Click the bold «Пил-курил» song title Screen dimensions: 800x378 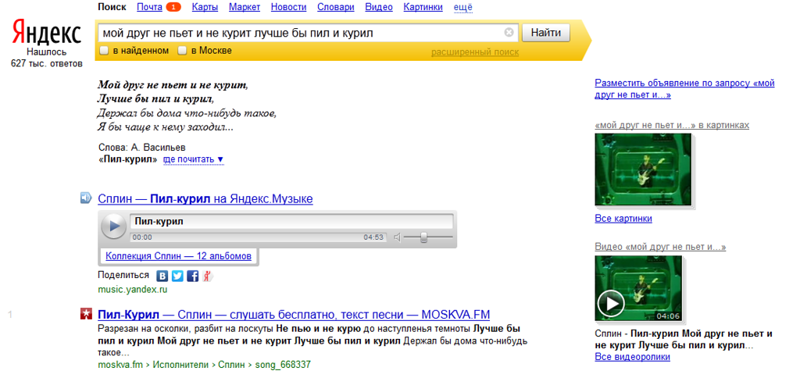(128, 160)
